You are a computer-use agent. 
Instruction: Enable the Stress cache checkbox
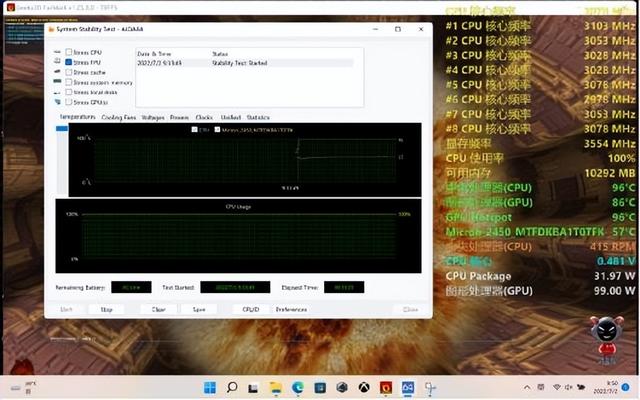click(x=69, y=72)
